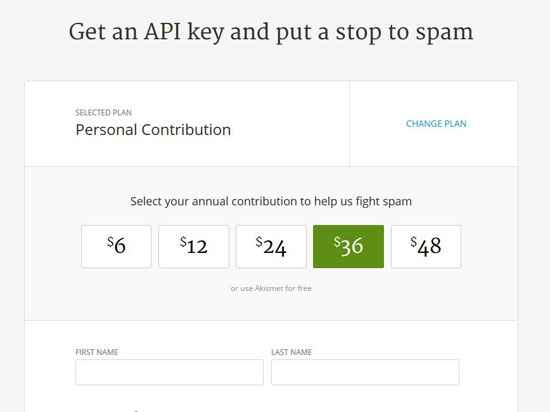Pick the $24 contribution amount
550x412 pixels.
[x=271, y=246]
